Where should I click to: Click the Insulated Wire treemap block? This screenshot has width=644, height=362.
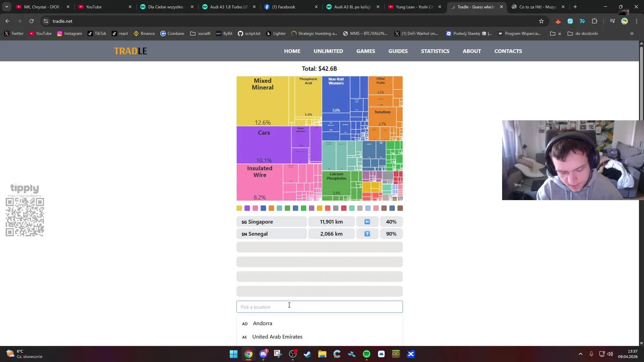pyautogui.click(x=260, y=183)
